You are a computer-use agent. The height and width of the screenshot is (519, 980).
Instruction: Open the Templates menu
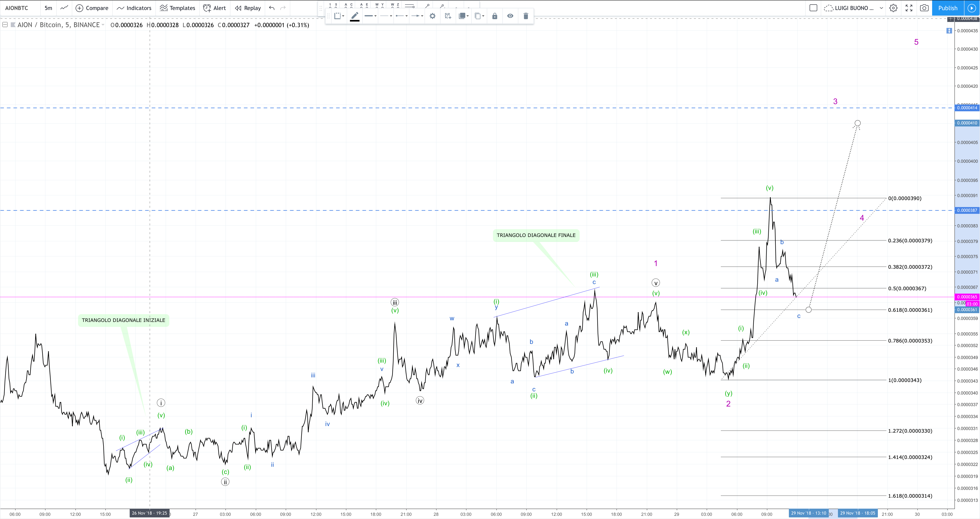[x=177, y=8]
